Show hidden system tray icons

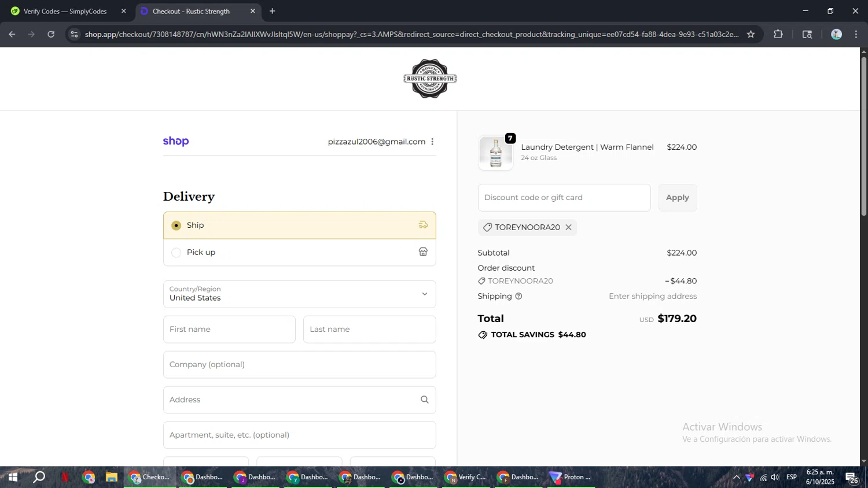(736, 477)
